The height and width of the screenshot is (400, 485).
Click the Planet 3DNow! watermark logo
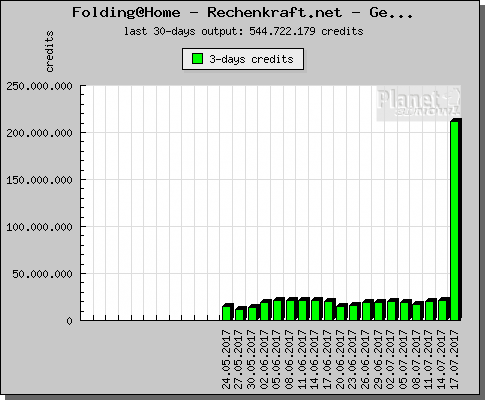coord(419,103)
